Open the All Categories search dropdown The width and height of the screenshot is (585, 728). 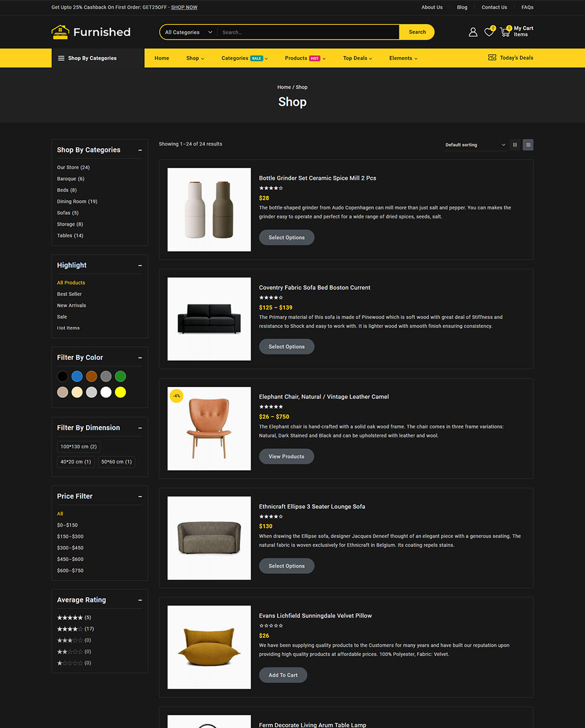coord(188,32)
